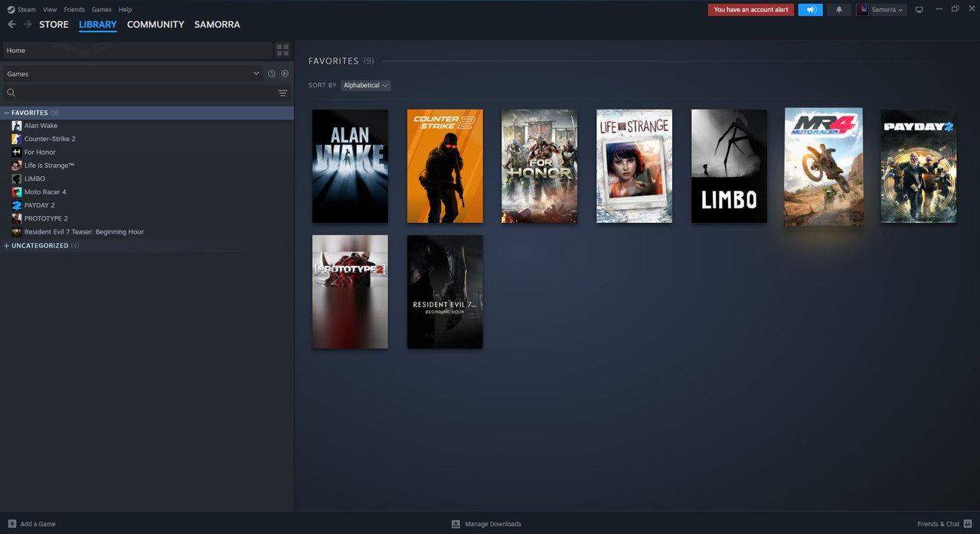This screenshot has height=534, width=980.
Task: Click Alan Wake icon in sidebar
Action: tap(17, 126)
